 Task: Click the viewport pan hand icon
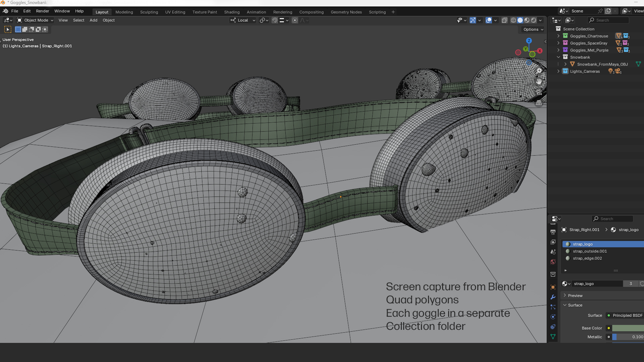click(x=539, y=81)
